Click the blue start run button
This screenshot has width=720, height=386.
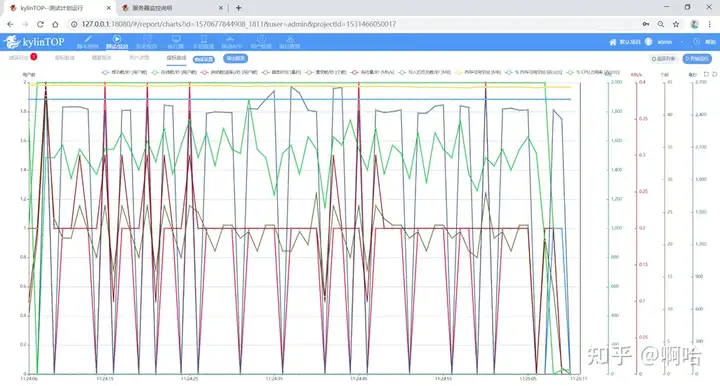[x=697, y=59]
